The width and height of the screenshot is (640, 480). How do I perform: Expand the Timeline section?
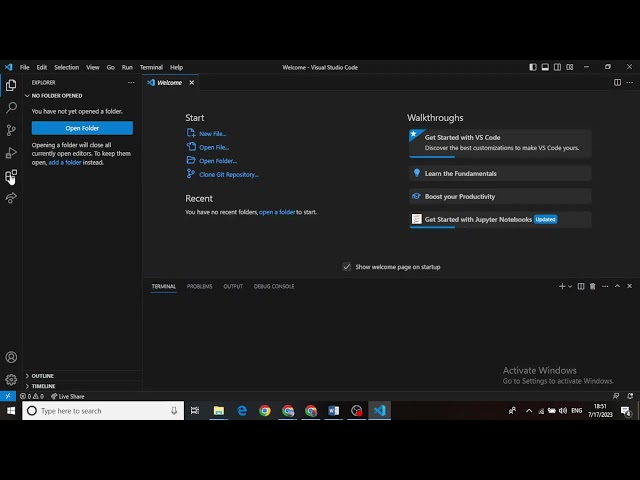click(82, 386)
